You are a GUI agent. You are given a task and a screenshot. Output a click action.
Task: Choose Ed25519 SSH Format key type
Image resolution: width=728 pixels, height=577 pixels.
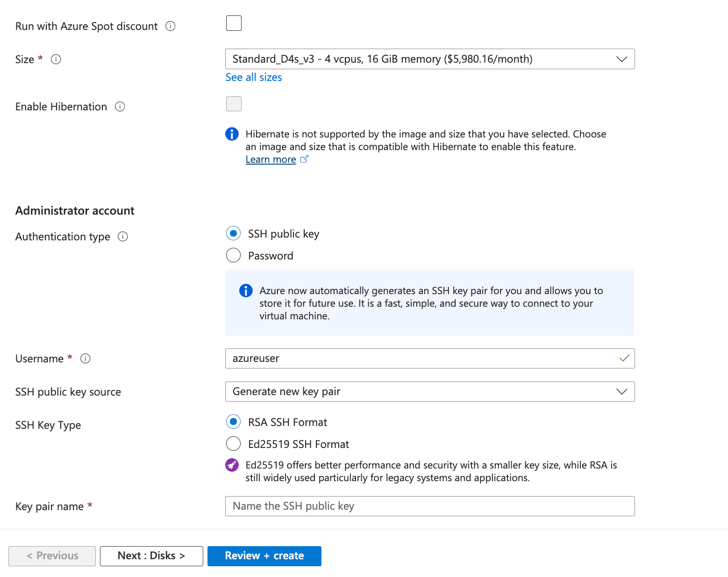click(233, 444)
